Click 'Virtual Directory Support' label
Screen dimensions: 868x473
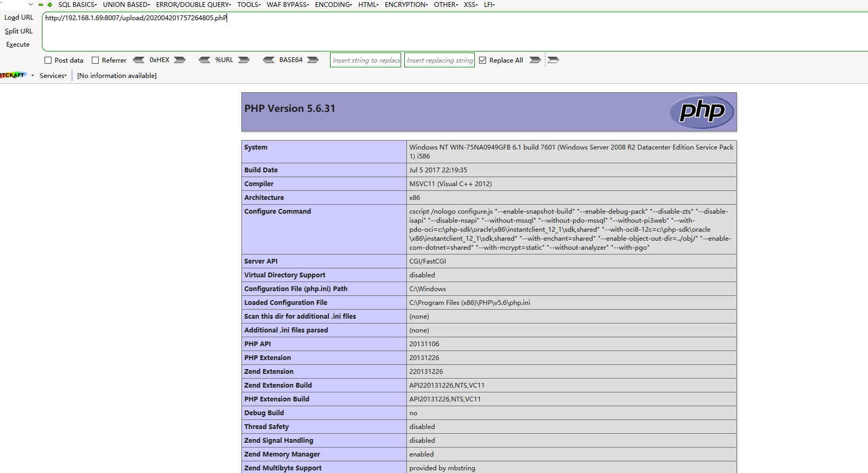285,275
